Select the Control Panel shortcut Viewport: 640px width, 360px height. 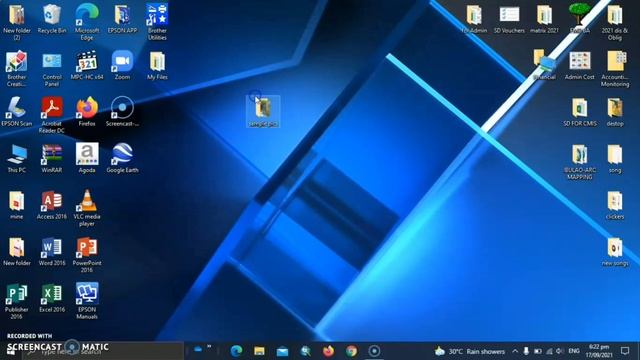point(52,68)
